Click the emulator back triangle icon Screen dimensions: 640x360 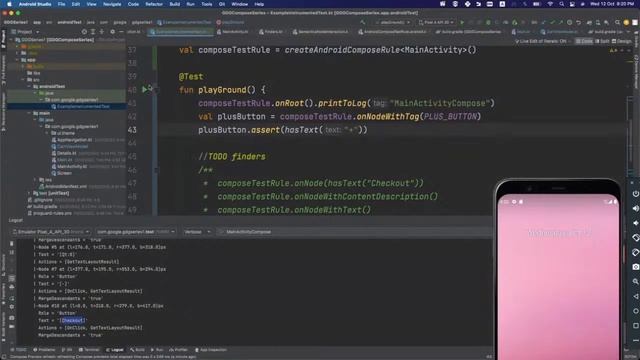click(636, 296)
